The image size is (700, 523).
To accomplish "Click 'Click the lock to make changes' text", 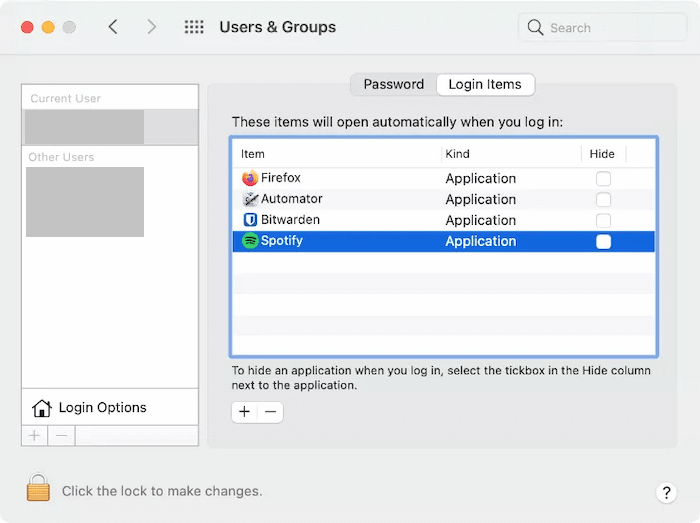I will coord(162,491).
